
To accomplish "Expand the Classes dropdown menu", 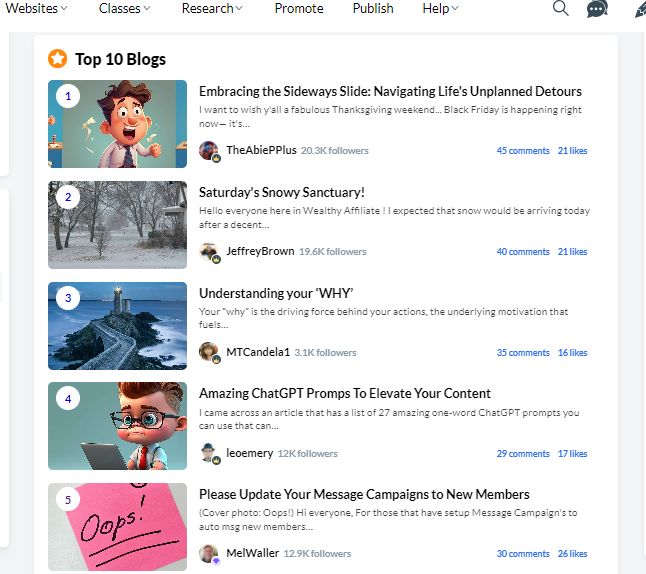I will tap(125, 9).
